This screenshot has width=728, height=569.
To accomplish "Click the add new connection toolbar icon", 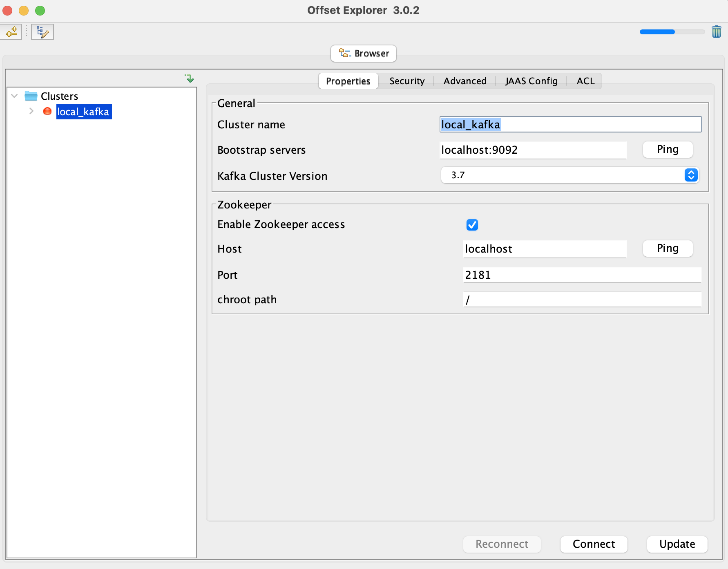I will coord(11,32).
